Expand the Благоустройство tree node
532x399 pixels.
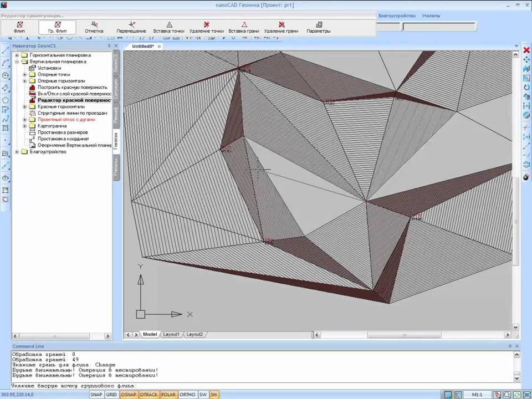[17, 152]
